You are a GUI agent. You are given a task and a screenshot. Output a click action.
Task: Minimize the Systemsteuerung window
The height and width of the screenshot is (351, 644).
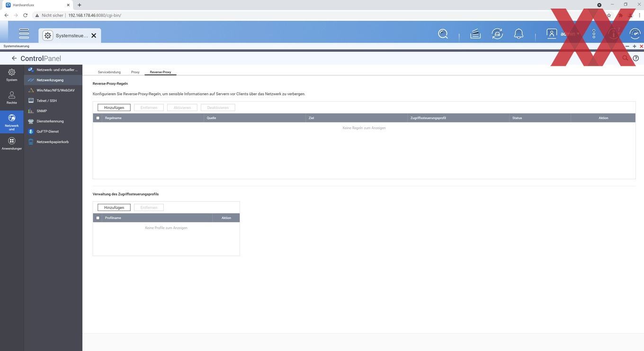pos(627,46)
